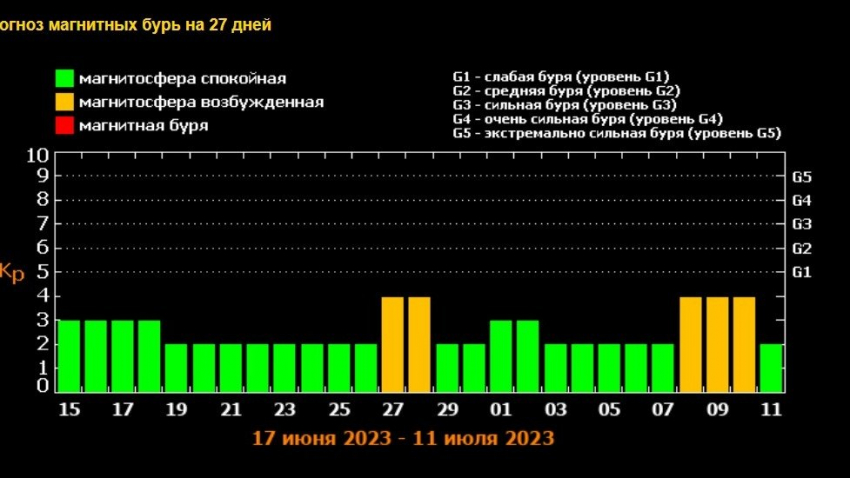Image resolution: width=850 pixels, height=478 pixels.
Task: Click the 'магнитная буря' legend text
Action: click(143, 125)
